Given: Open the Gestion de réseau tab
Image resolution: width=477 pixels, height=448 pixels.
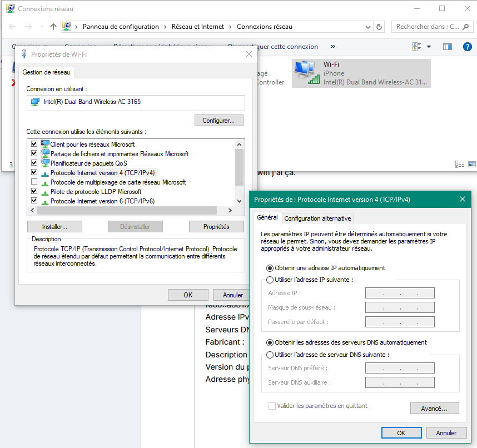Looking at the screenshot, I should pyautogui.click(x=46, y=72).
